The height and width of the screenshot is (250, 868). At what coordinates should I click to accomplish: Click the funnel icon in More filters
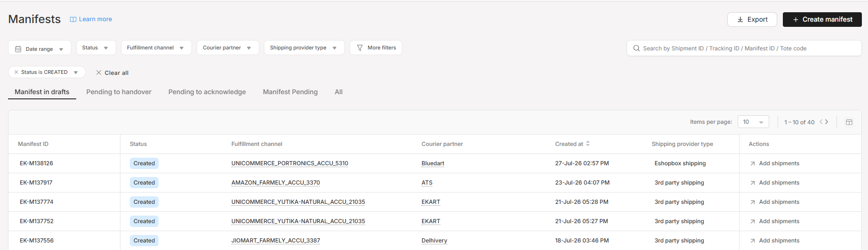click(360, 48)
